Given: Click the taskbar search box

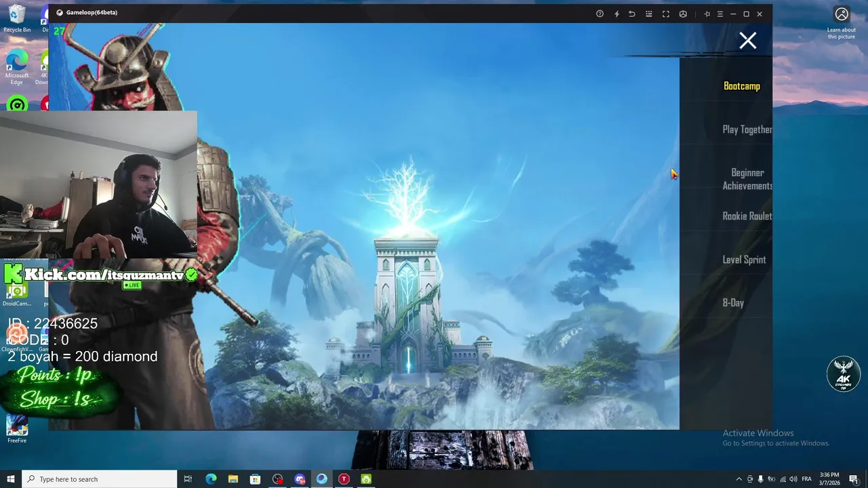Looking at the screenshot, I should (100, 479).
